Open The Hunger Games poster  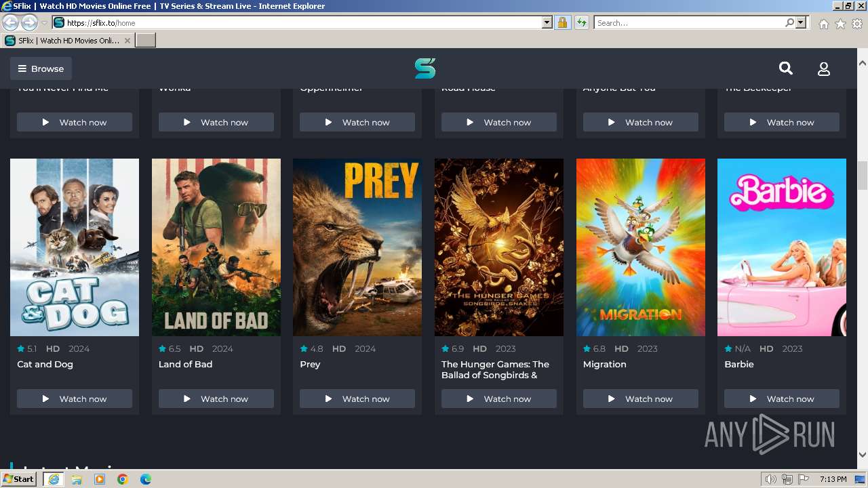coord(499,247)
